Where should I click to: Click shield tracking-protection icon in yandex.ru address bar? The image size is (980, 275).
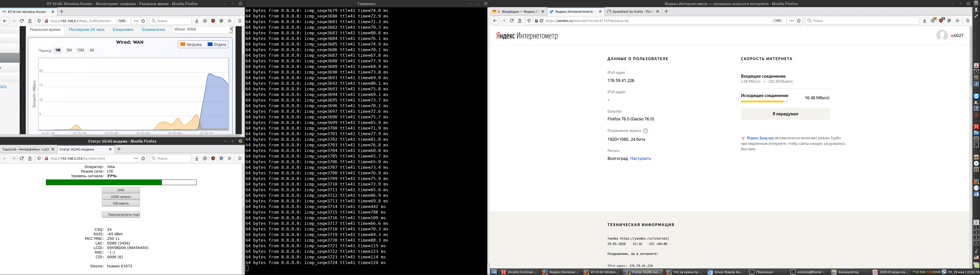tap(529, 21)
